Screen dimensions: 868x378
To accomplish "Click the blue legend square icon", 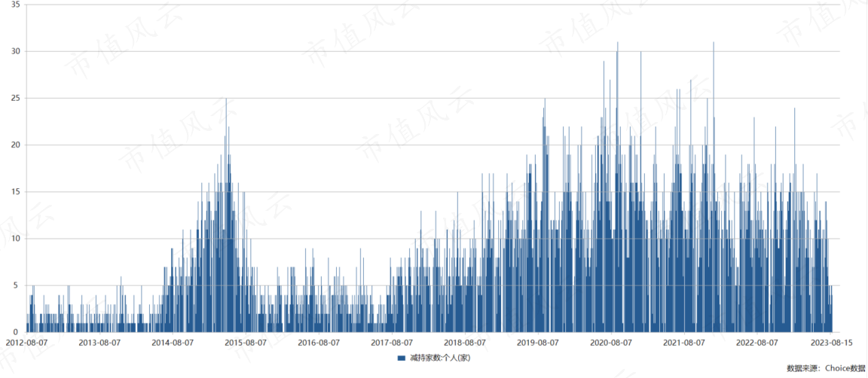I will tap(403, 358).
